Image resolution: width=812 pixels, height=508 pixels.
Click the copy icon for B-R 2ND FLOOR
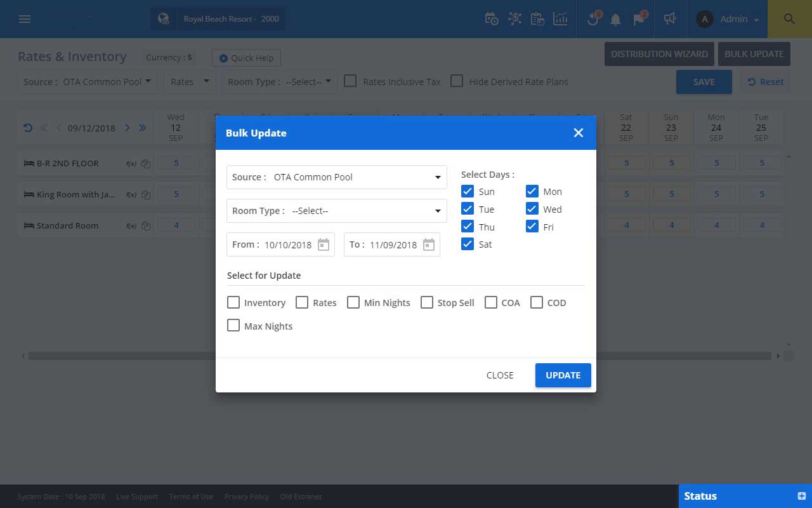pyautogui.click(x=146, y=163)
